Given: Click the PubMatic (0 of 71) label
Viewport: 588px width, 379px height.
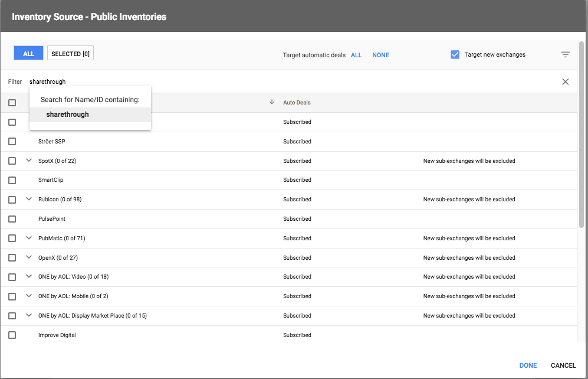Looking at the screenshot, I should (x=62, y=238).
